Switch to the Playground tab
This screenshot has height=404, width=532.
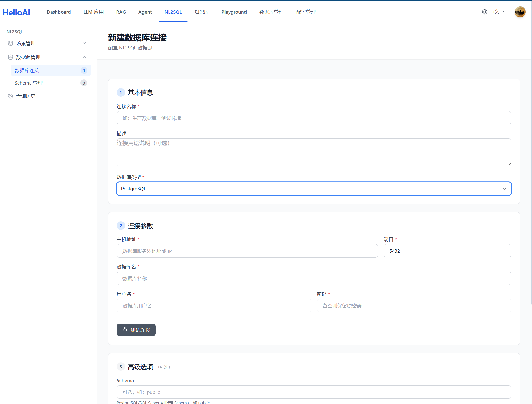(x=234, y=12)
